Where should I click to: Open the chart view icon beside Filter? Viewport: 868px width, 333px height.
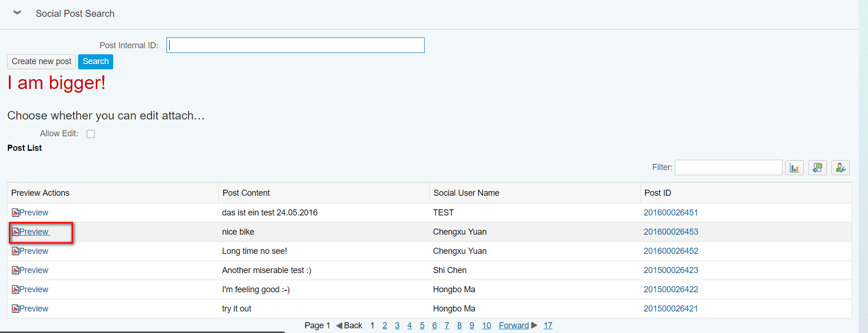(x=794, y=168)
